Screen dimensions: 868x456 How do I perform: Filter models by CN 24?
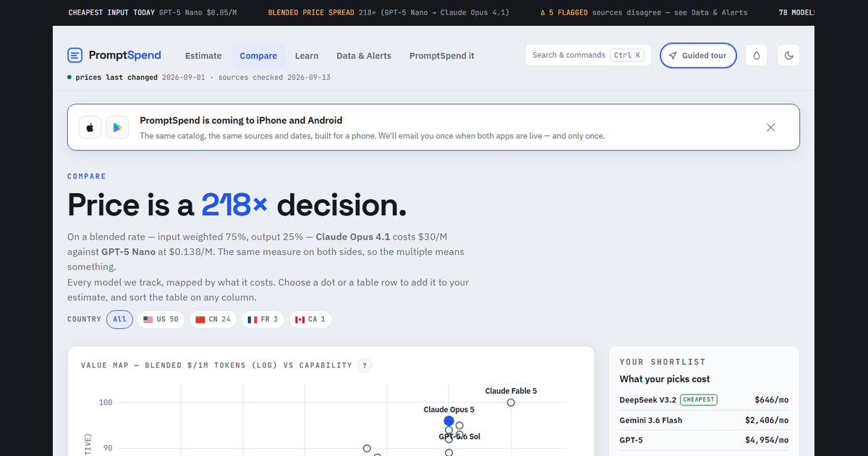point(213,319)
